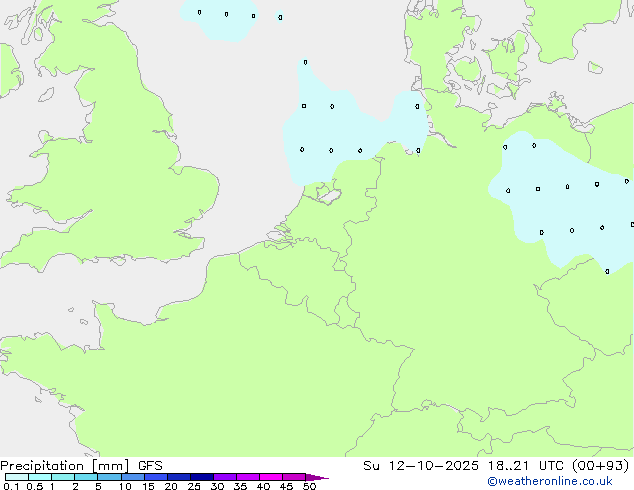Viewport: 634px width, 490px height.
Task: Click the '(00+93)' forecast offset text
Action: 601,466
